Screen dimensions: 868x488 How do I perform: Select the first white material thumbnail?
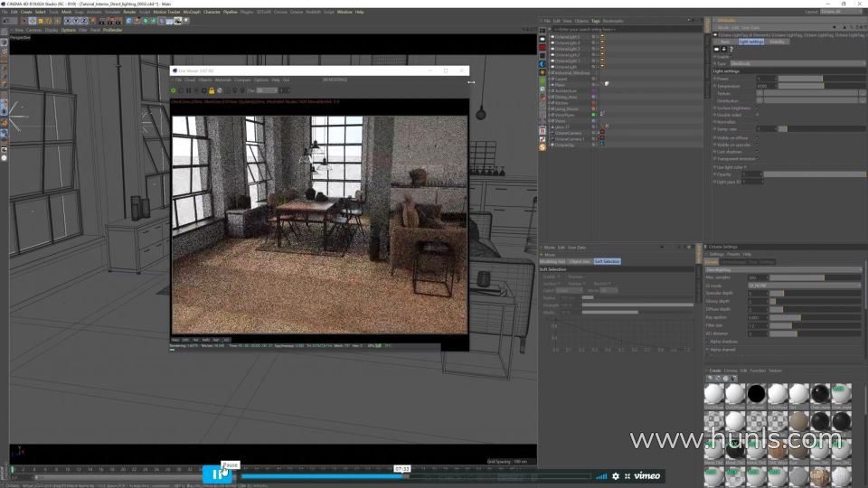click(x=714, y=394)
